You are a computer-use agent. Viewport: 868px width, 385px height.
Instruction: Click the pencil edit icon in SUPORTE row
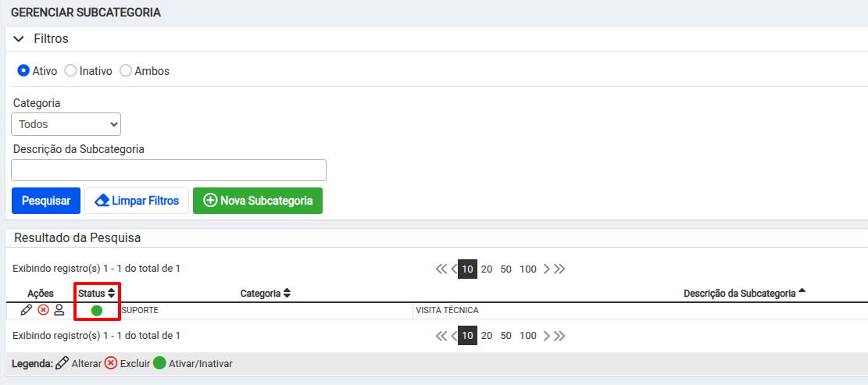tap(26, 310)
